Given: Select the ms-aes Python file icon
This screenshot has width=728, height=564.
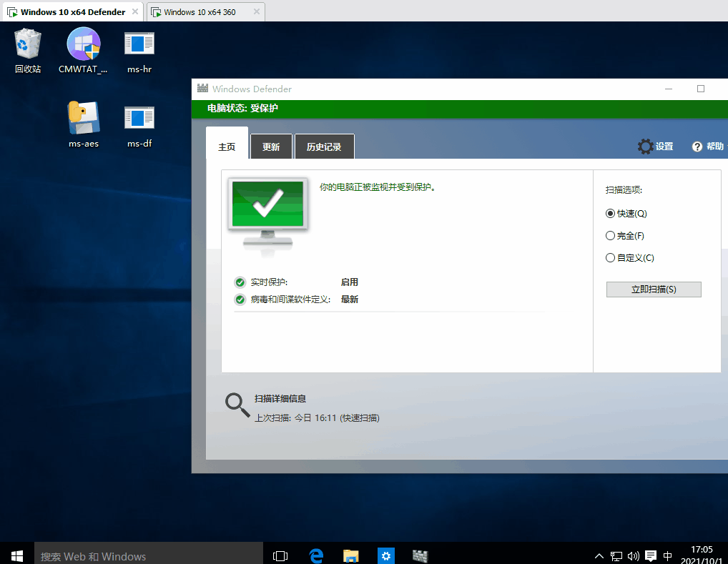Looking at the screenshot, I should [x=84, y=124].
